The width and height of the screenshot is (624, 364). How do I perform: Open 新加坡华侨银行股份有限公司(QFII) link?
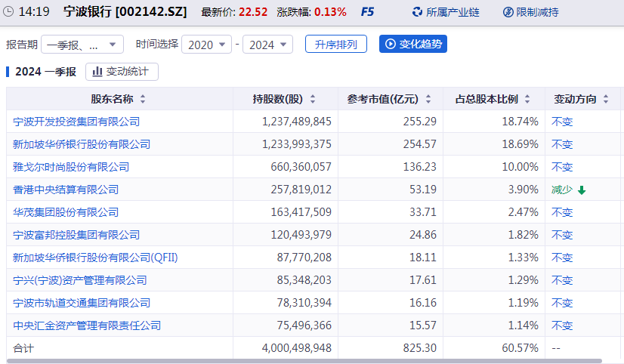coord(95,258)
